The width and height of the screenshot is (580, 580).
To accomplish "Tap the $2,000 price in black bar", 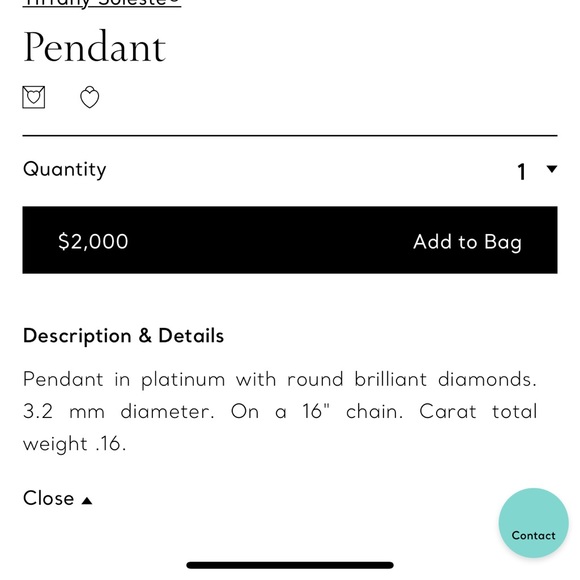I will pyautogui.click(x=93, y=241).
